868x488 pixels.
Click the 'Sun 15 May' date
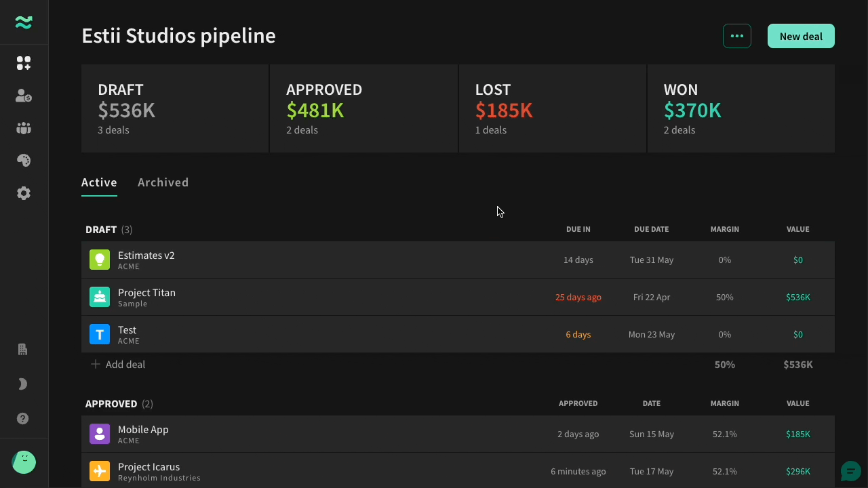pyautogui.click(x=652, y=434)
